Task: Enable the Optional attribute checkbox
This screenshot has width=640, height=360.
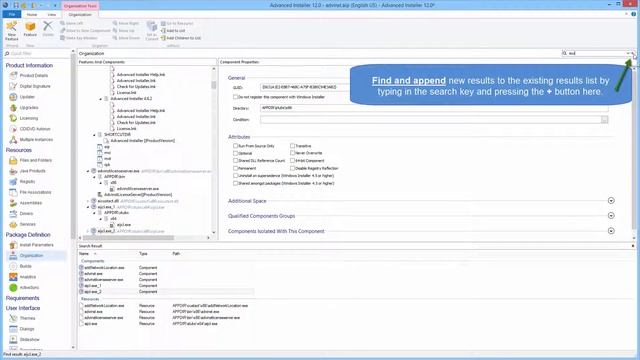Action: click(236, 153)
